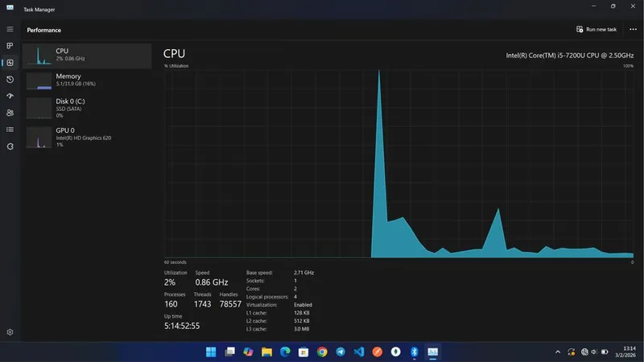Open the Services page icon

(x=10, y=146)
